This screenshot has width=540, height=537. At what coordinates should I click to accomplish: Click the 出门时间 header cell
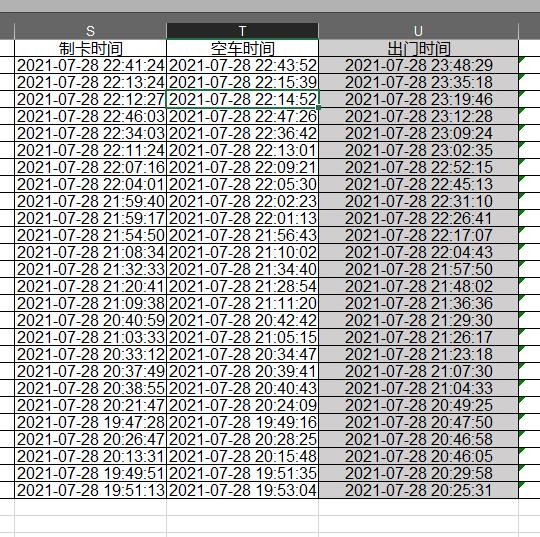[x=418, y=48]
